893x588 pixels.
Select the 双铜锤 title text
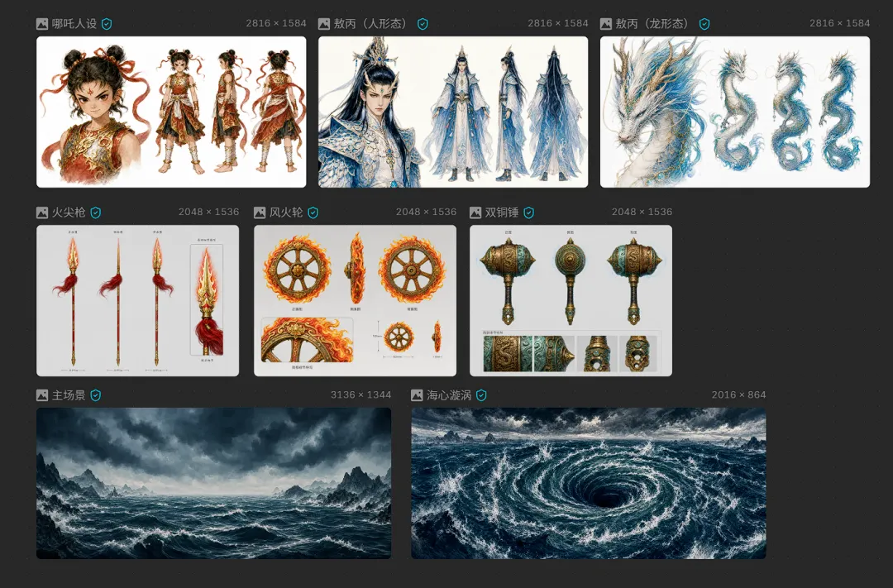pyautogui.click(x=503, y=213)
